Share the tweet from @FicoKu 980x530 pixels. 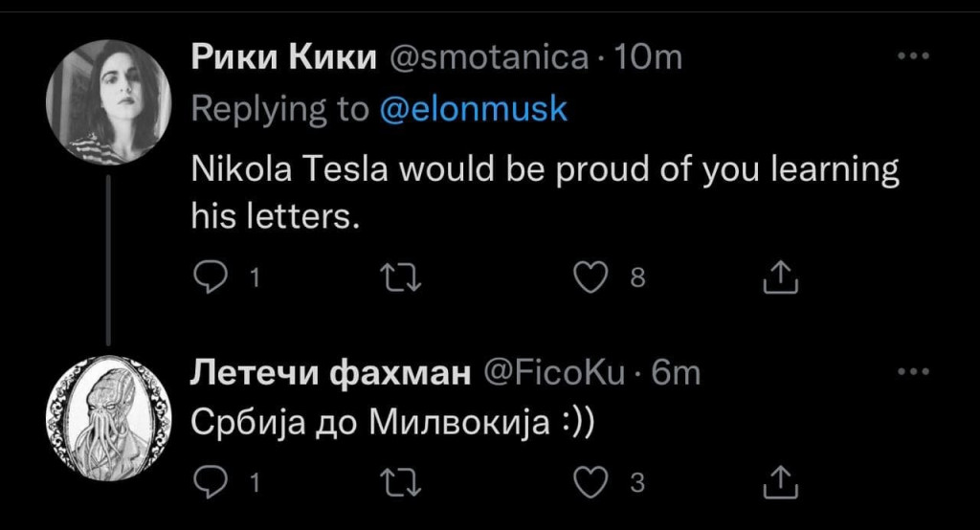pyautogui.click(x=778, y=483)
